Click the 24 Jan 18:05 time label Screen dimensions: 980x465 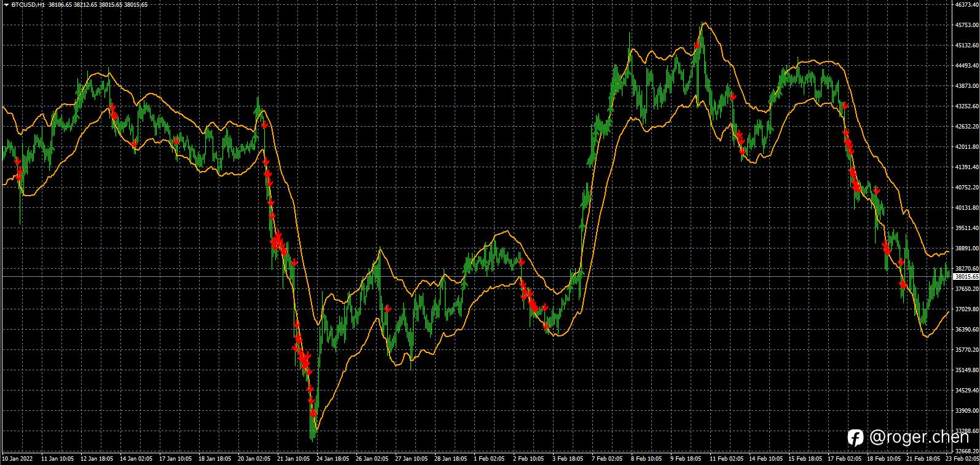332,458
